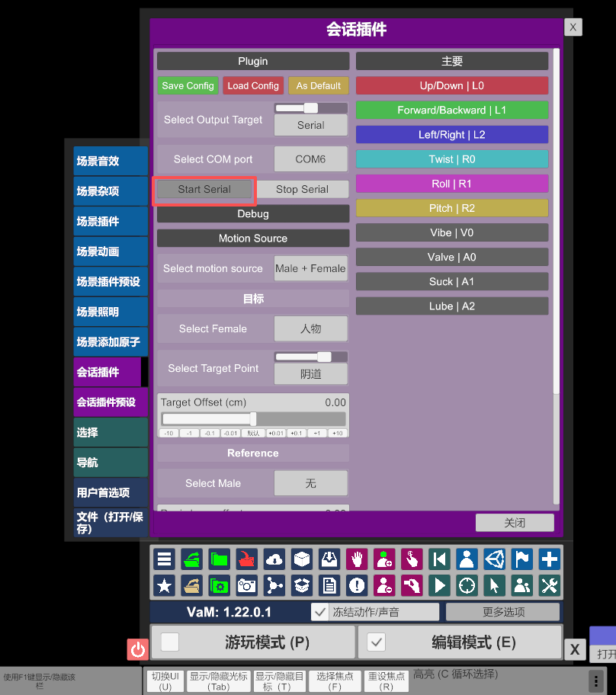Screen dimensions: 616x695
Task: Open the Select Target Point 阴道 dropdown
Action: pos(311,374)
